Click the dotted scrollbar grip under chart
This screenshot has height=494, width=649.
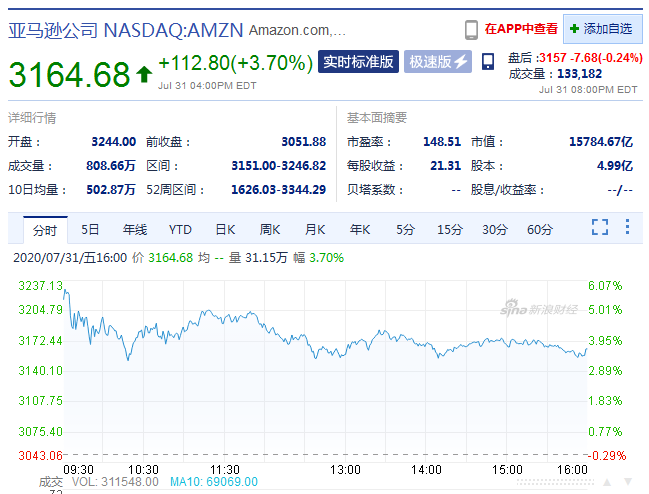(x=555, y=482)
